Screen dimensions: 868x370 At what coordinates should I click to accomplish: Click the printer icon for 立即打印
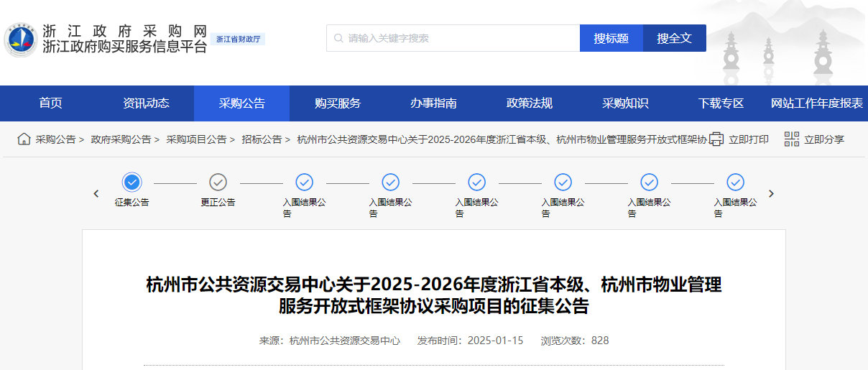(716, 139)
